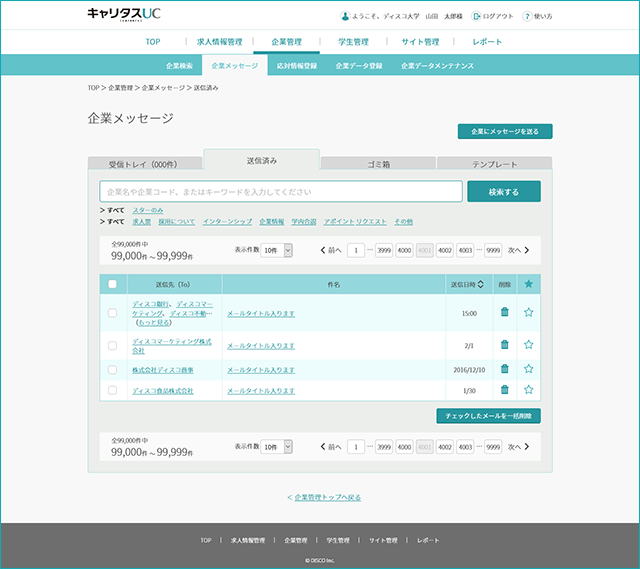The height and width of the screenshot is (569, 640).
Task: Filter by 学内合説 category link
Action: pyautogui.click(x=304, y=222)
